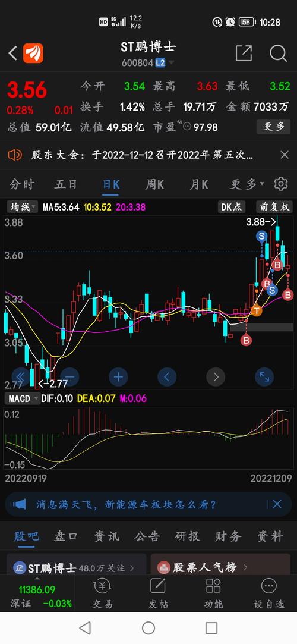Expand the 均线 indicator dropdown
The image size is (297, 644).
[23, 206]
